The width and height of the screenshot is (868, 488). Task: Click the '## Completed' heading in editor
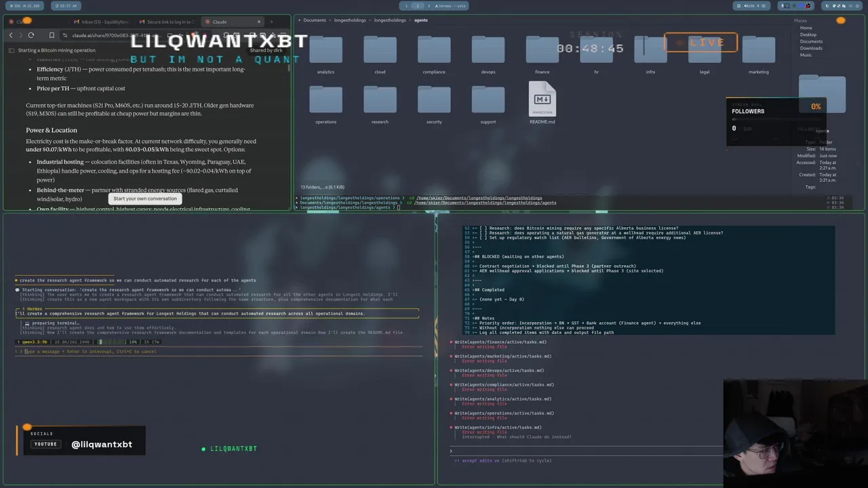click(489, 289)
